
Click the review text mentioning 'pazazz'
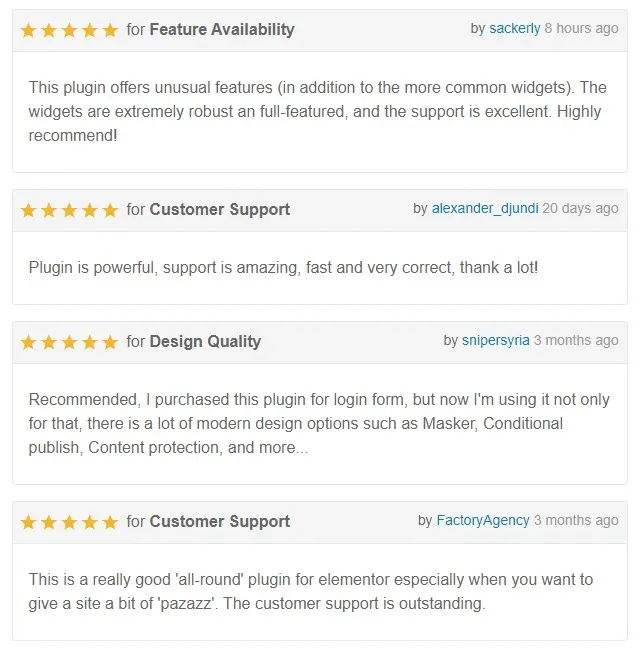[310, 591]
